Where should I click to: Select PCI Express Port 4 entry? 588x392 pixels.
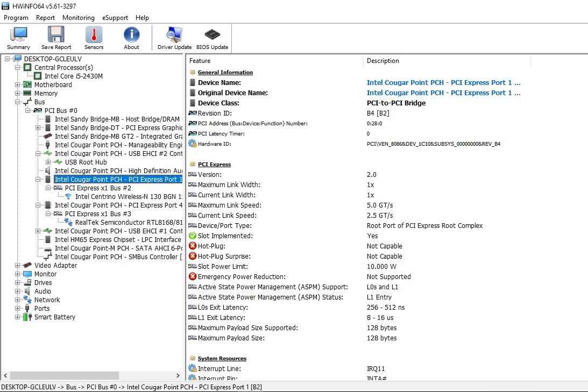118,205
